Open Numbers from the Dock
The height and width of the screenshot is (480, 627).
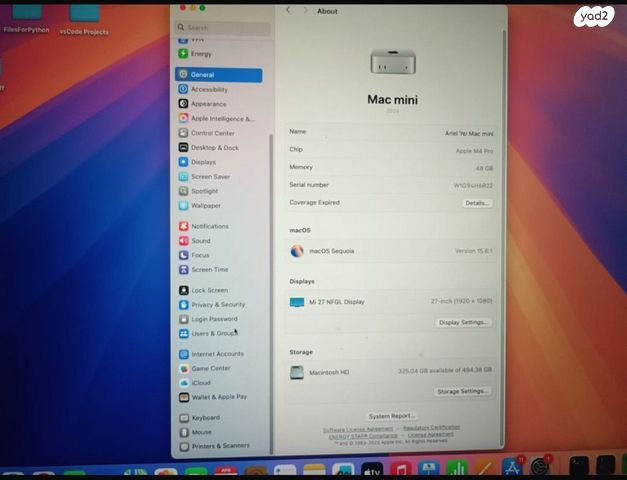pos(457,469)
